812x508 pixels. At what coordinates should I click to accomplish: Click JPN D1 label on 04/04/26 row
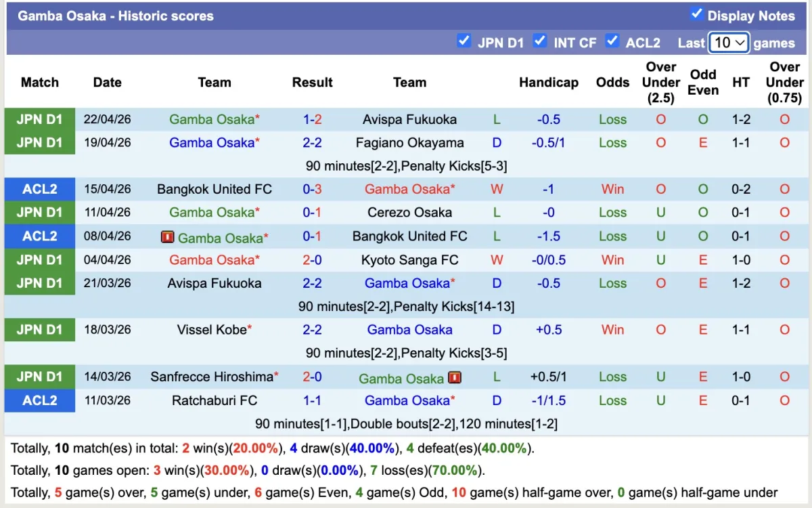click(40, 260)
